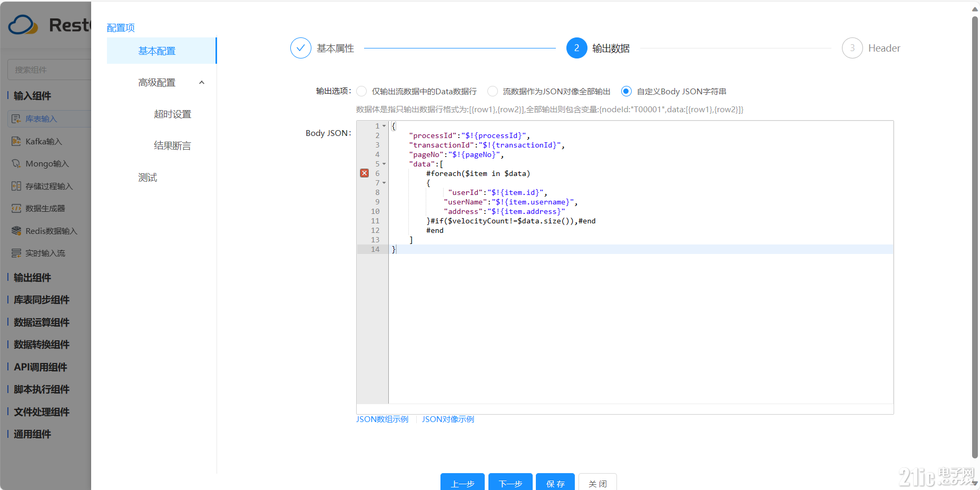Go to the Header step label

coord(884,48)
